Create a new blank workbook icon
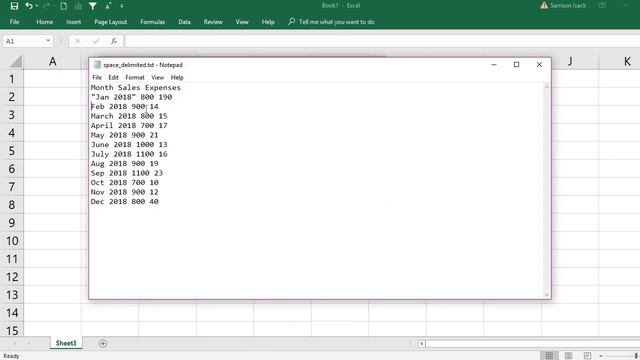This screenshot has height=360, width=640. tap(64, 6)
